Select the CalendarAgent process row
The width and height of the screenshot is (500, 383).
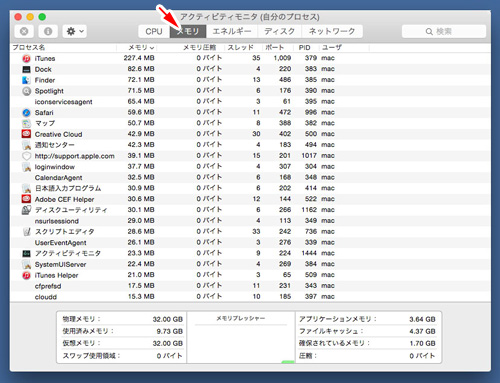(x=250, y=178)
